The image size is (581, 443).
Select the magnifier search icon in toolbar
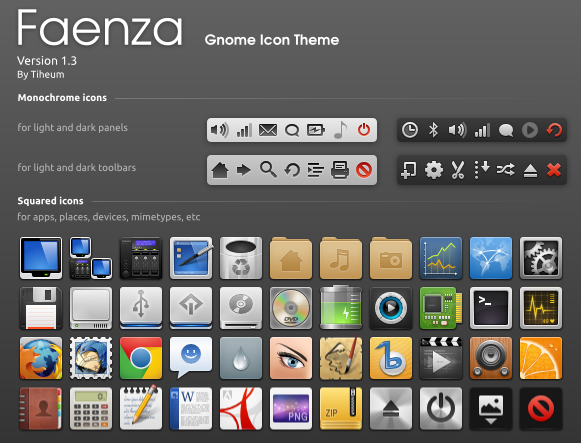pyautogui.click(x=268, y=170)
